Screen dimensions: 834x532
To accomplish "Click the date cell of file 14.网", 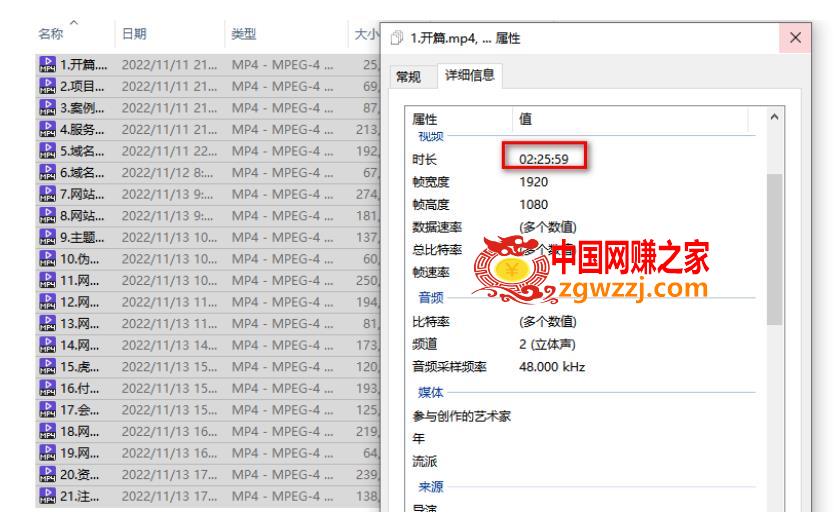I will [x=169, y=345].
